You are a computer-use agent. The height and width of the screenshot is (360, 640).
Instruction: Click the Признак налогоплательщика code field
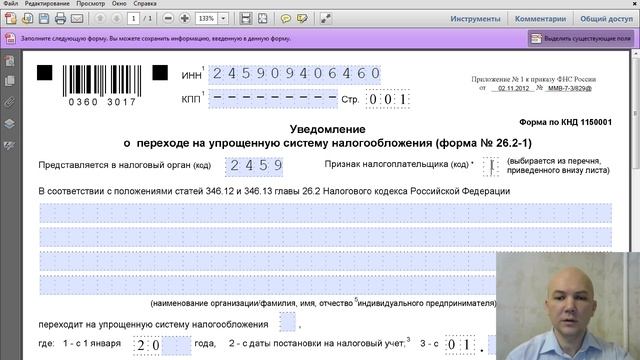tap(491, 167)
